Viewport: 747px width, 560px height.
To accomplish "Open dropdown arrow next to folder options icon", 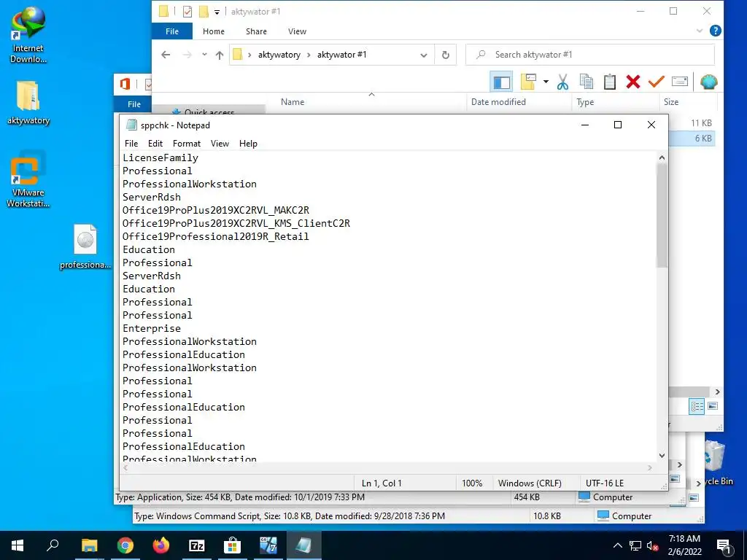I will click(x=546, y=82).
